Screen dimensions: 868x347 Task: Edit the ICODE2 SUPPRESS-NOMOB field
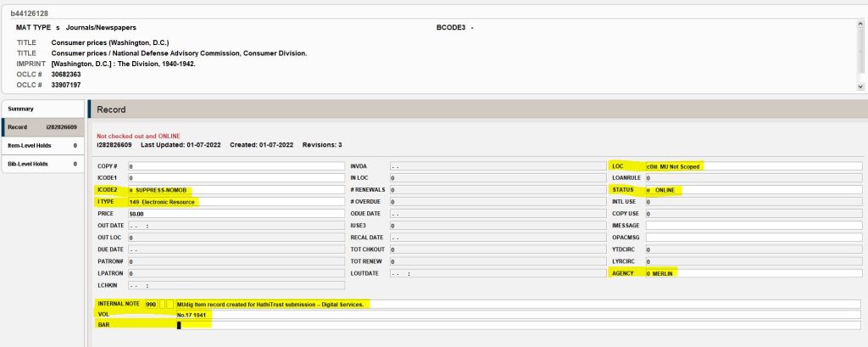tap(235, 190)
